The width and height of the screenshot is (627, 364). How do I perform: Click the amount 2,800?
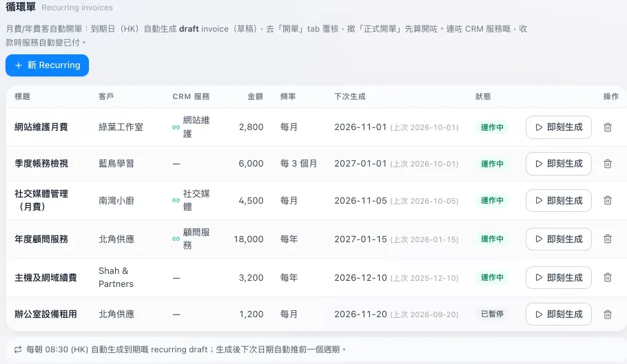coord(251,127)
